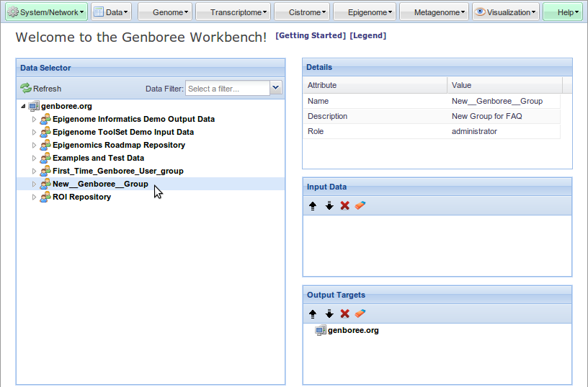Select Examples and Test Data group
This screenshot has height=387, width=588.
pos(98,158)
